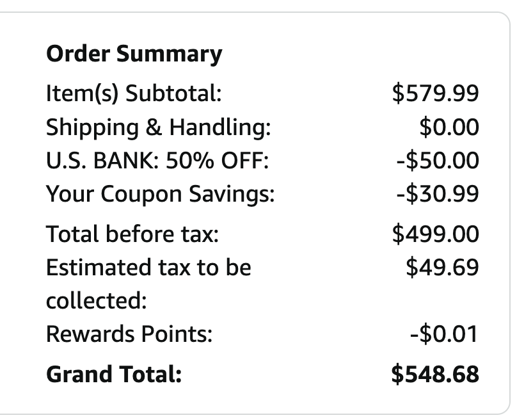
Task: Select the -$30.99 coupon amount
Action: coord(438,193)
